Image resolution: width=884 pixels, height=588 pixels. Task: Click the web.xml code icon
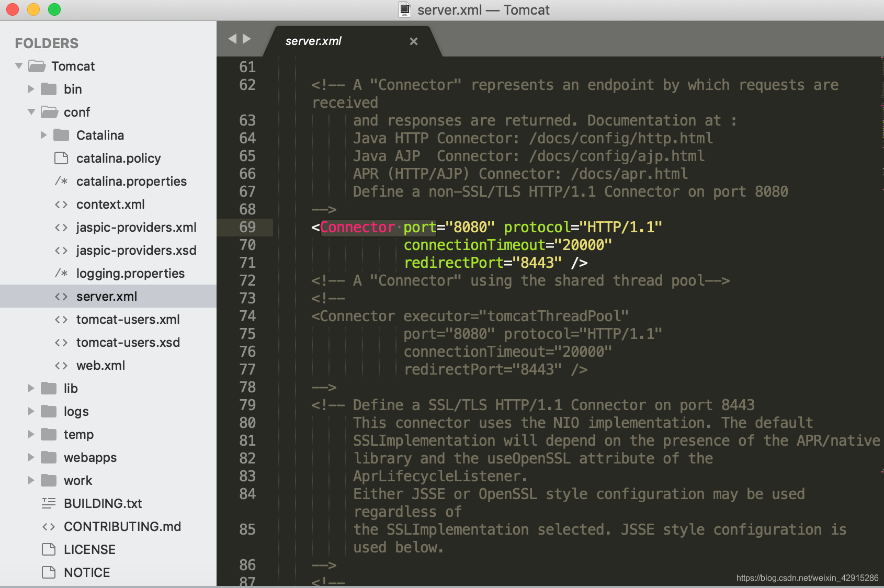(61, 365)
